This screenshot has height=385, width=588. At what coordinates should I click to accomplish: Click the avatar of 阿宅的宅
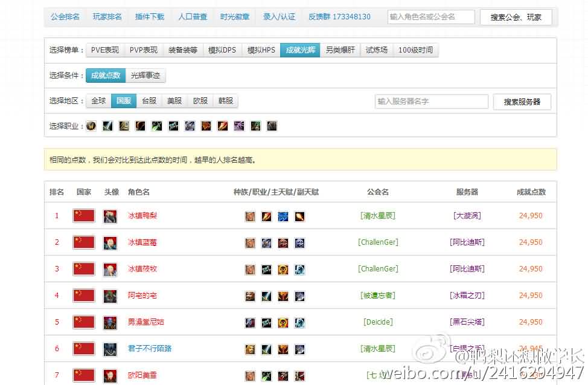[110, 296]
